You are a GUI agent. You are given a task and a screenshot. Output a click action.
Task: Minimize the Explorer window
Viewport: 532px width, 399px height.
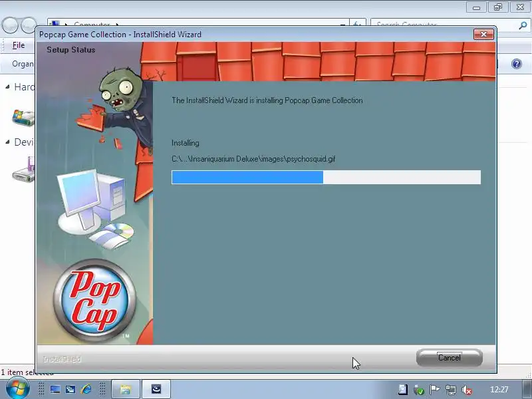pos(476,7)
